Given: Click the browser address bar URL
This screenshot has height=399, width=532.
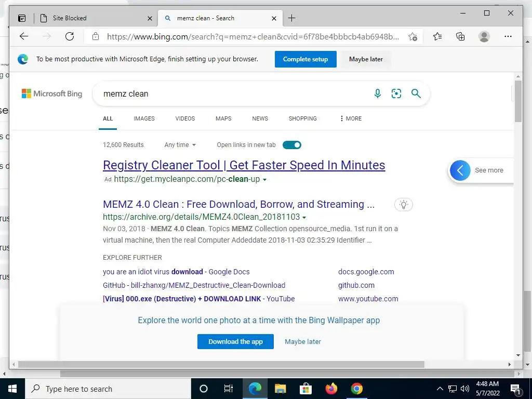Looking at the screenshot, I should pyautogui.click(x=253, y=37).
